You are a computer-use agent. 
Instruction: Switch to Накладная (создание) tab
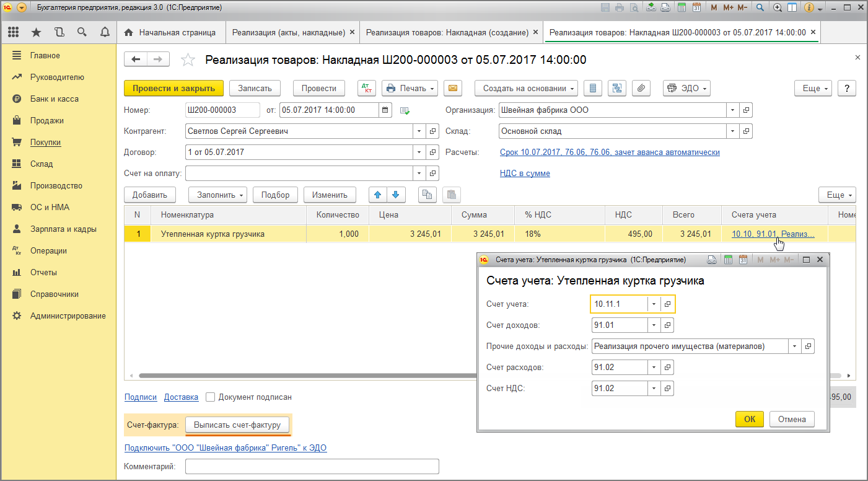click(450, 32)
